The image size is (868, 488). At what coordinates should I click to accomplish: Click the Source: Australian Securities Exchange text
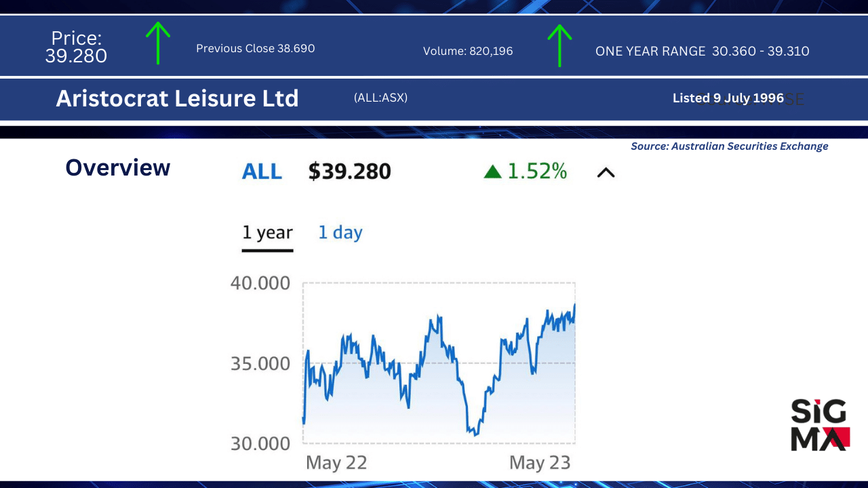click(730, 146)
